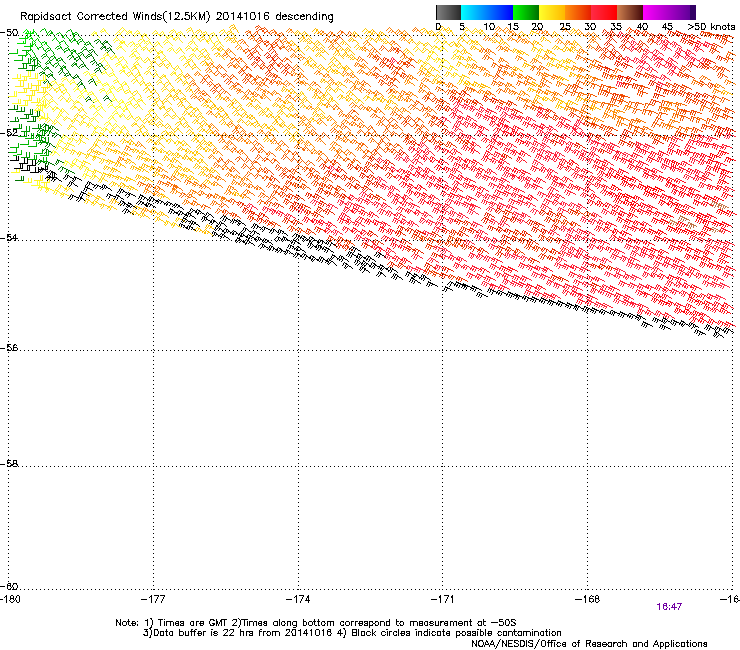The height and width of the screenshot is (650, 740).
Task: Click the longitude label '-168'
Action: (x=588, y=599)
